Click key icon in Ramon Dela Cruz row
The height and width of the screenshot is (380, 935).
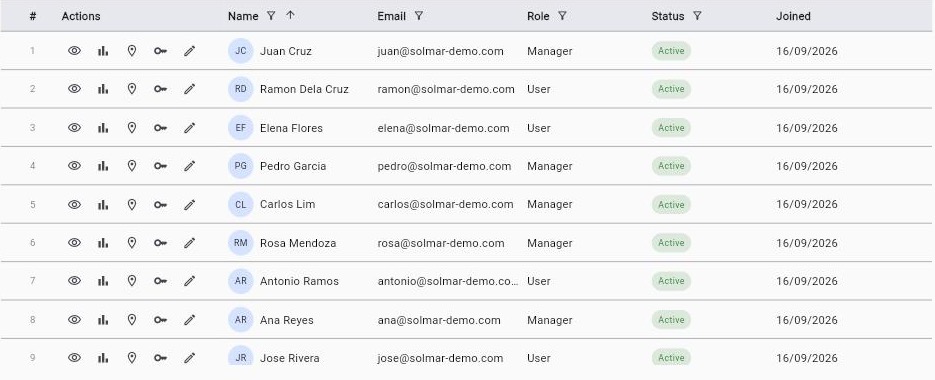(160, 89)
